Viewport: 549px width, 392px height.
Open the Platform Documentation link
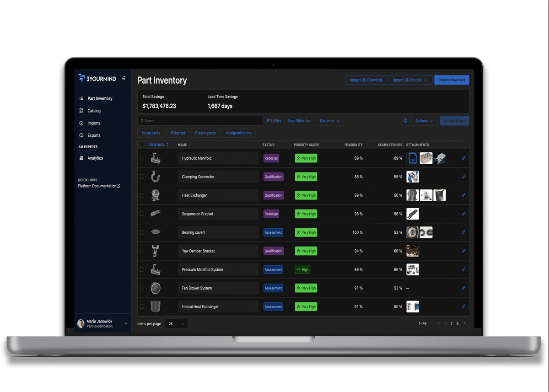tap(99, 186)
